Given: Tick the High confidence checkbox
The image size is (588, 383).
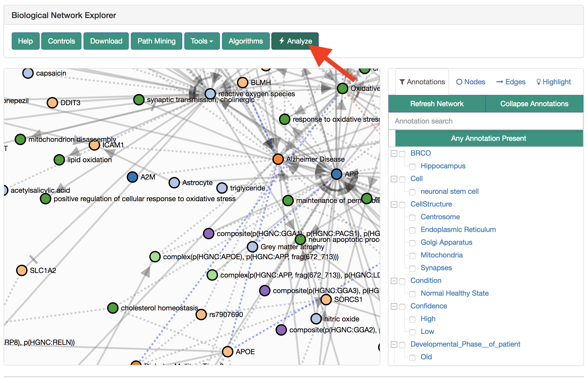Looking at the screenshot, I should pyautogui.click(x=412, y=319).
